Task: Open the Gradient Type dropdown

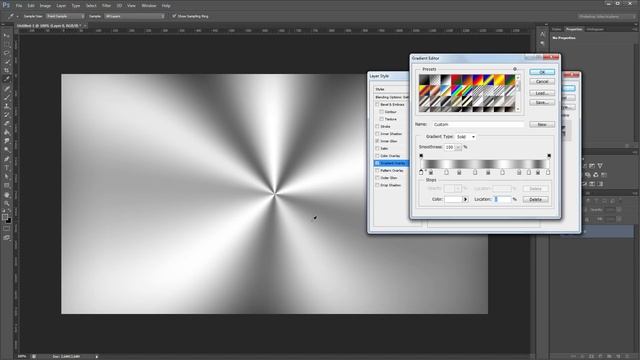Action: [x=466, y=137]
